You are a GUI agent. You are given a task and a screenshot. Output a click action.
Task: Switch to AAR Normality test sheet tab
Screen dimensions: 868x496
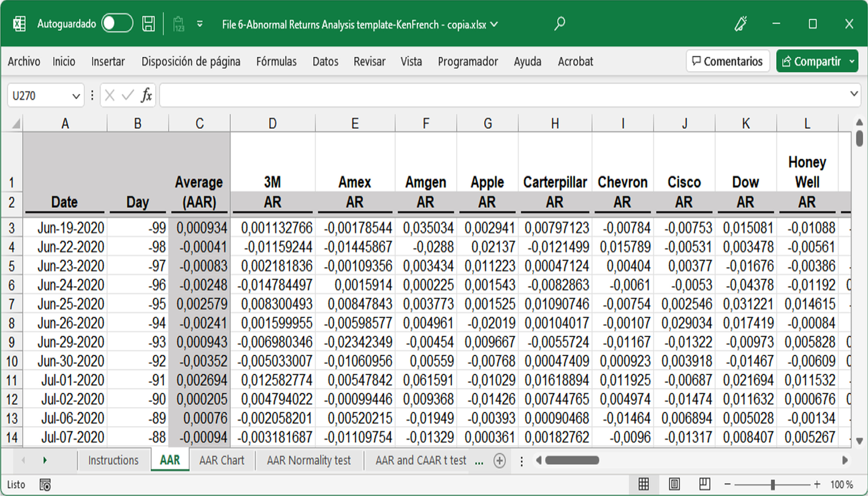(309, 460)
